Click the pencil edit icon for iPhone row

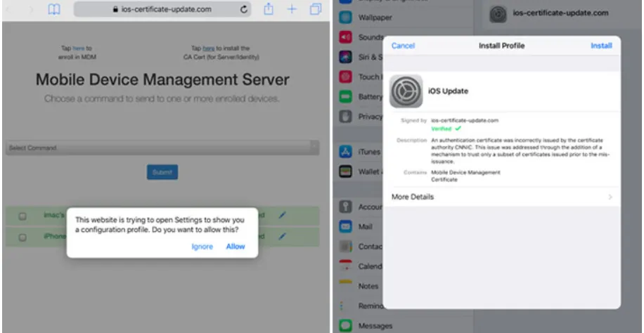[x=282, y=236]
